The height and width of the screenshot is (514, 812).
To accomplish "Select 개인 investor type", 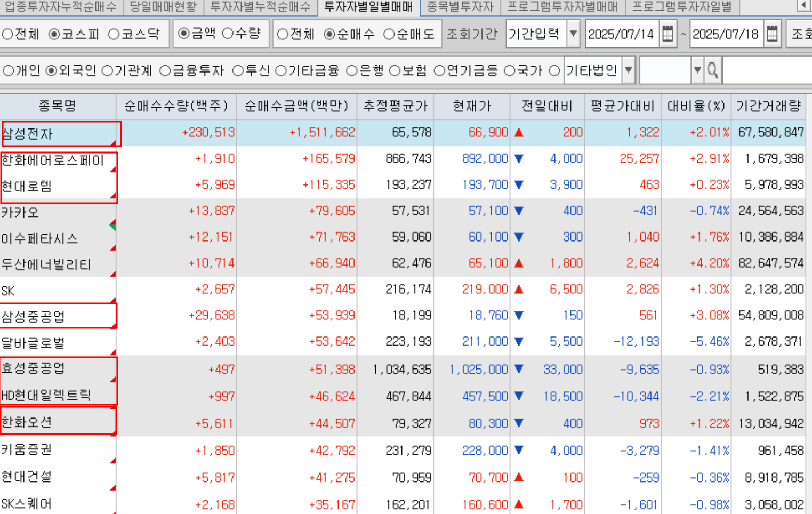I will 9,70.
